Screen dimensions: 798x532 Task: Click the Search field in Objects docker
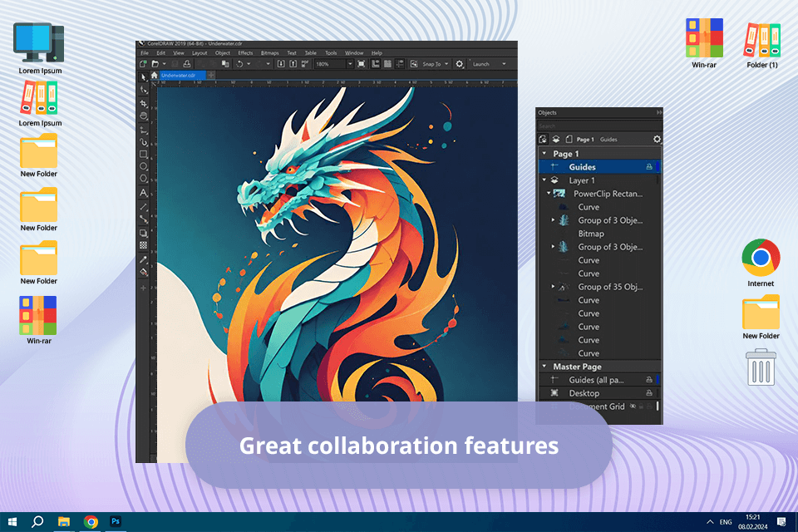tap(599, 126)
